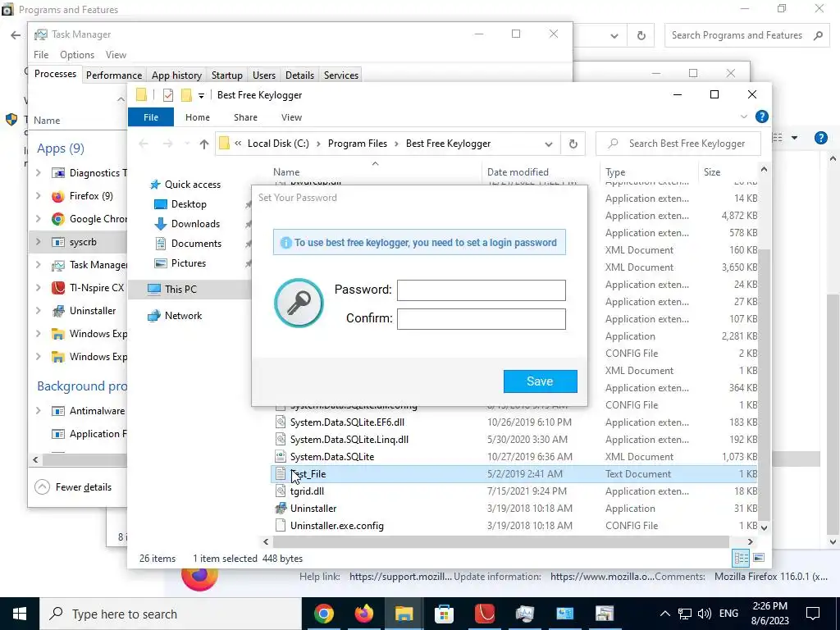Click the Save button in password dialog
Screen dimensions: 840x630
click(540, 381)
